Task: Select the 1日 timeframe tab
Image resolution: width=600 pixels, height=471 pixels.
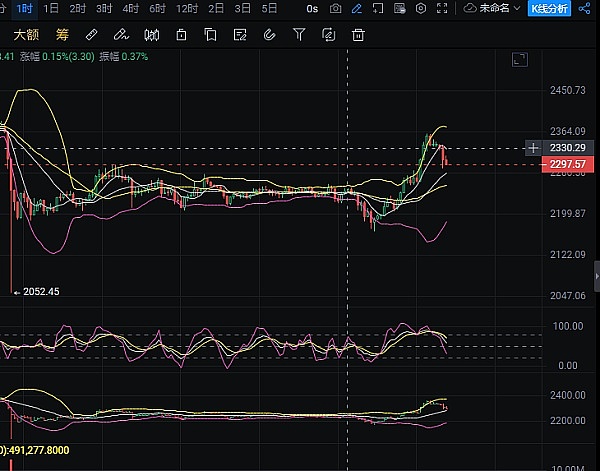Action: pyautogui.click(x=51, y=8)
